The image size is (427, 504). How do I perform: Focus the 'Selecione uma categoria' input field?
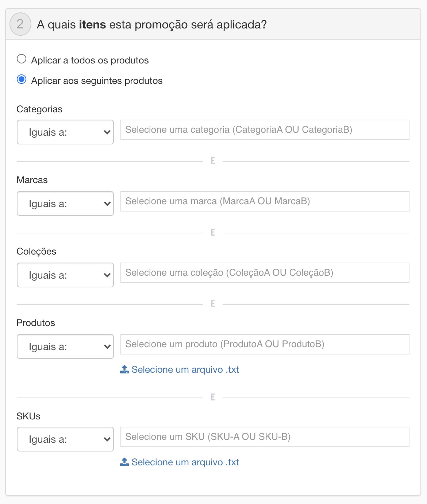tap(265, 130)
